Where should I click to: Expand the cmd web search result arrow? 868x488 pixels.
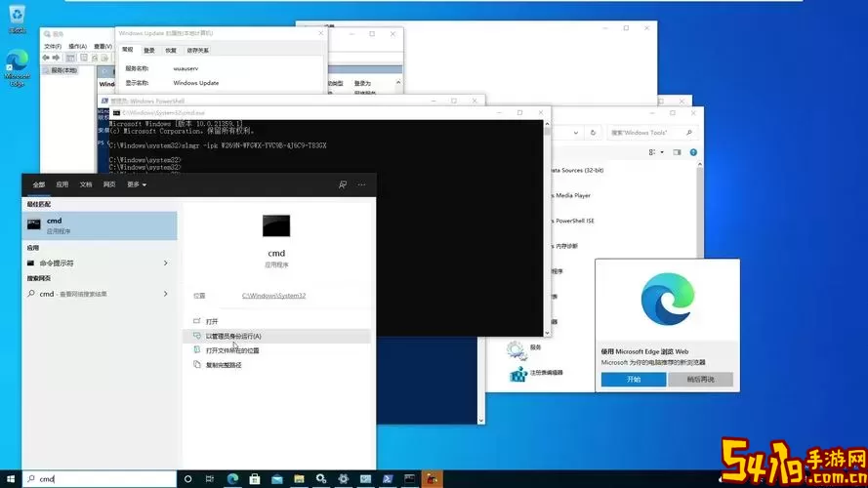pos(166,294)
